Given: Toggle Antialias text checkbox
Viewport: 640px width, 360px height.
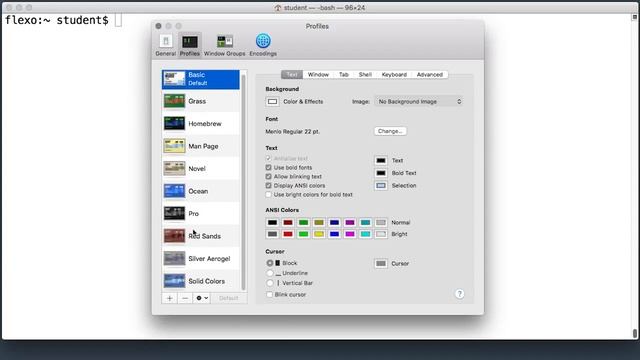Looking at the screenshot, I should coord(268,158).
